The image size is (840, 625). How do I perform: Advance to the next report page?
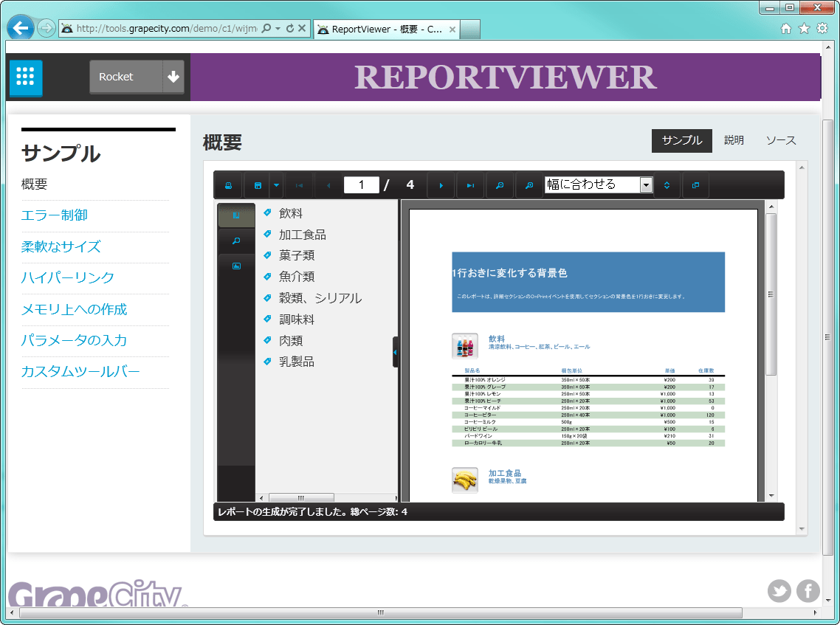click(441, 184)
